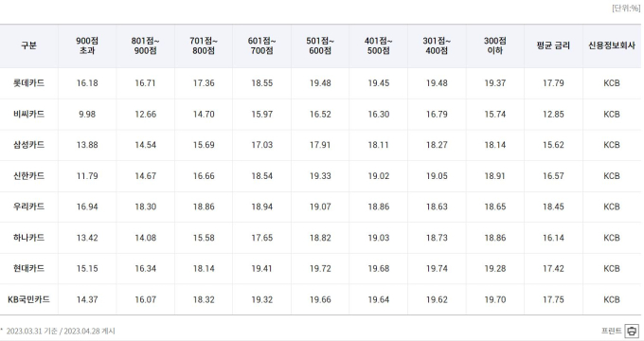Viewport: 644px width, 341px height.
Task: Click the printer icon at bottom right
Action: pos(632,331)
